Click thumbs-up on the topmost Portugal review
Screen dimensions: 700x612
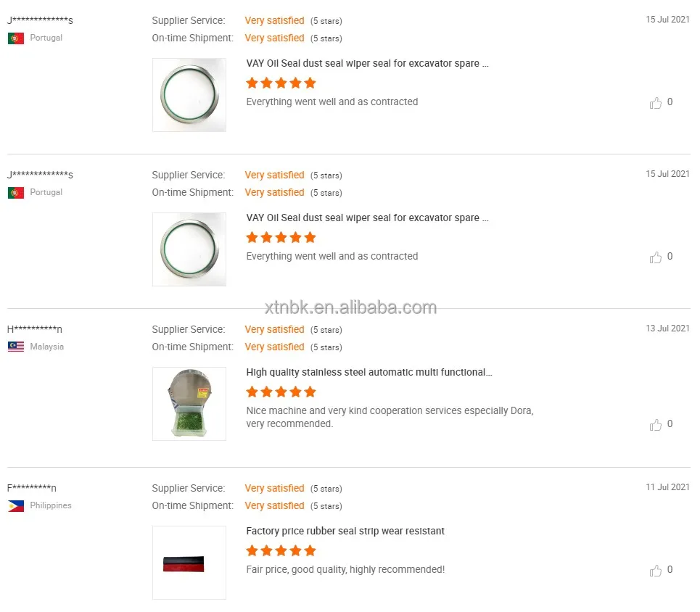[x=656, y=103]
